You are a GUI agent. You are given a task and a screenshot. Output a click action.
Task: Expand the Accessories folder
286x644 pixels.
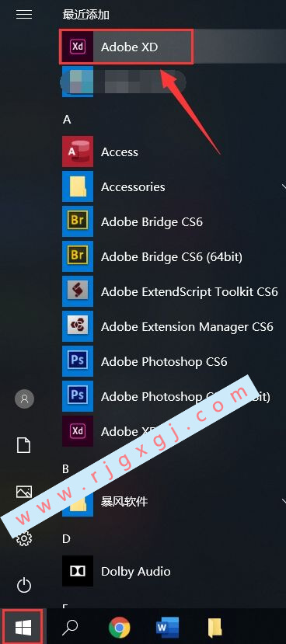pos(174,187)
